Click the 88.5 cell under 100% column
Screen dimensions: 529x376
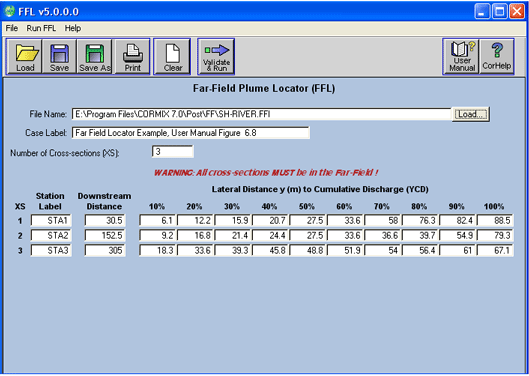(x=495, y=221)
